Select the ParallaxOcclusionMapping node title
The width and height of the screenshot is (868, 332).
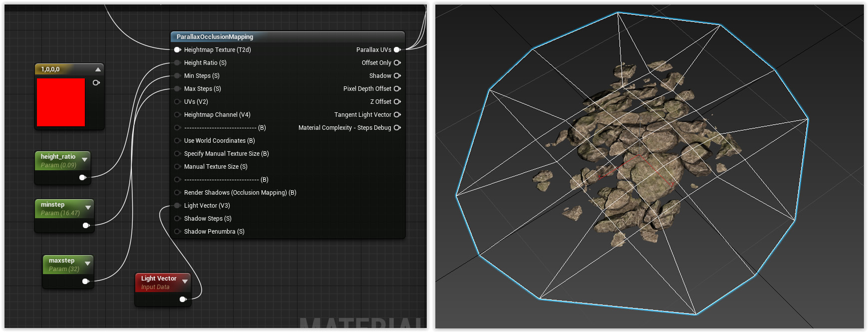(x=215, y=37)
